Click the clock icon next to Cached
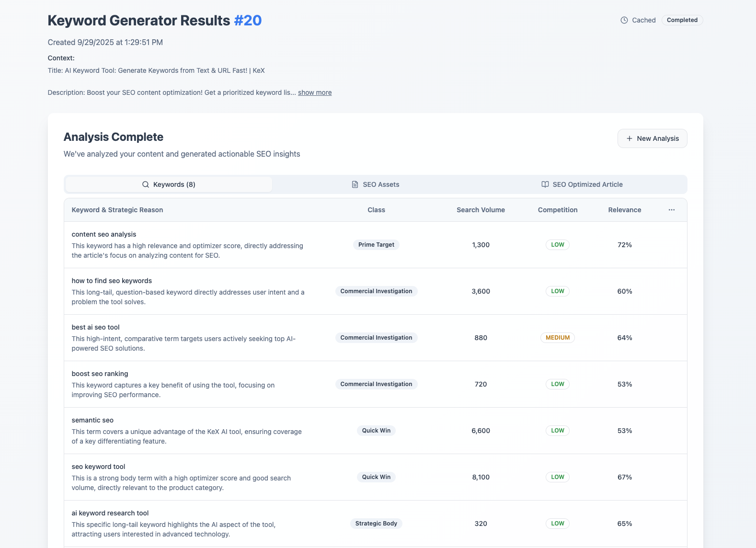 (x=624, y=20)
